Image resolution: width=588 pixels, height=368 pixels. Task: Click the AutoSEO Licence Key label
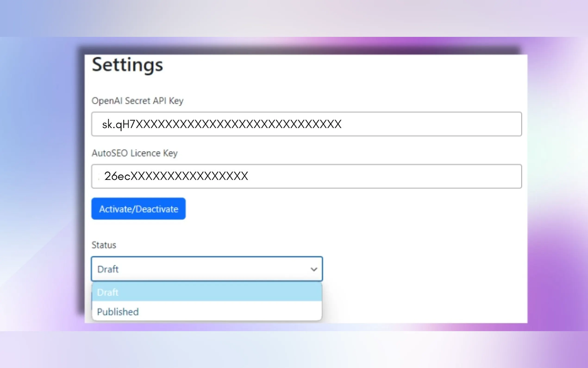(134, 153)
